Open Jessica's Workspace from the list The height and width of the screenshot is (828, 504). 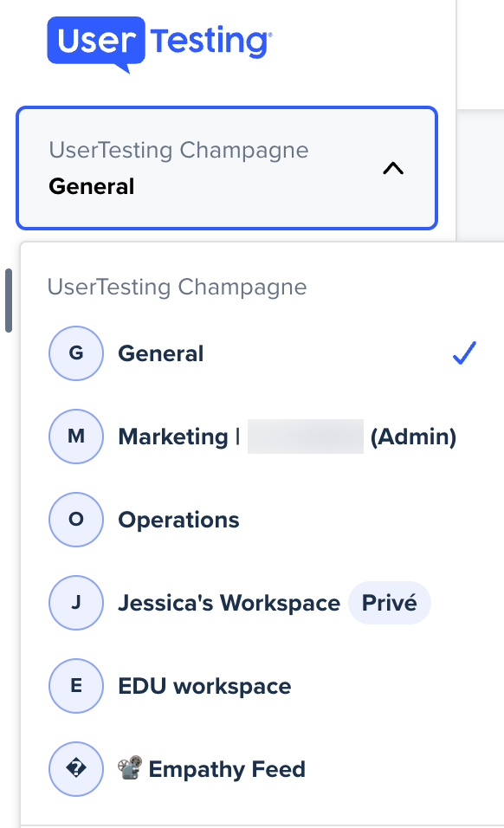pyautogui.click(x=262, y=603)
